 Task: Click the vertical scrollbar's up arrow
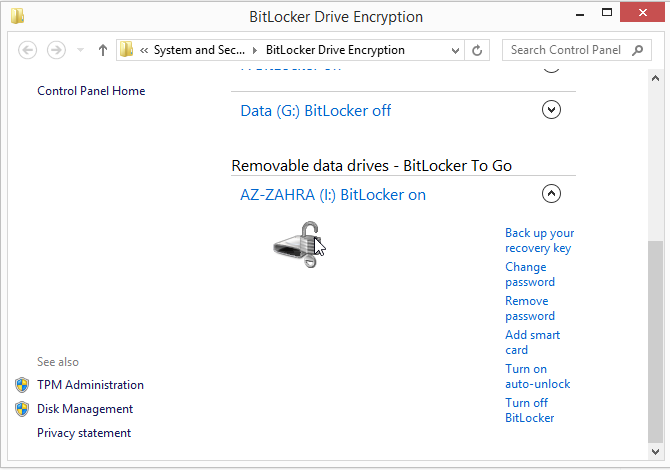click(x=657, y=78)
